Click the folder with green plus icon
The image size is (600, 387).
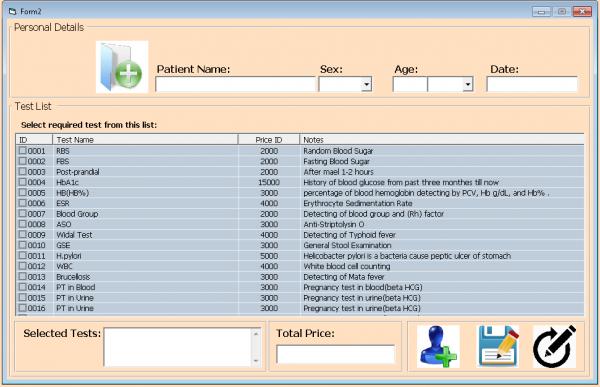tap(122, 67)
